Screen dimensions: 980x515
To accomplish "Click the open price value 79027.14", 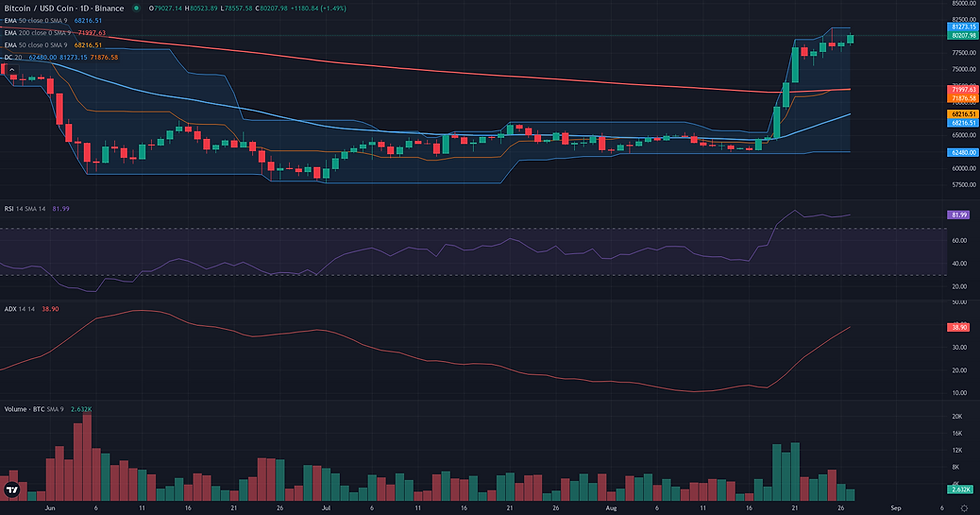I will point(166,8).
